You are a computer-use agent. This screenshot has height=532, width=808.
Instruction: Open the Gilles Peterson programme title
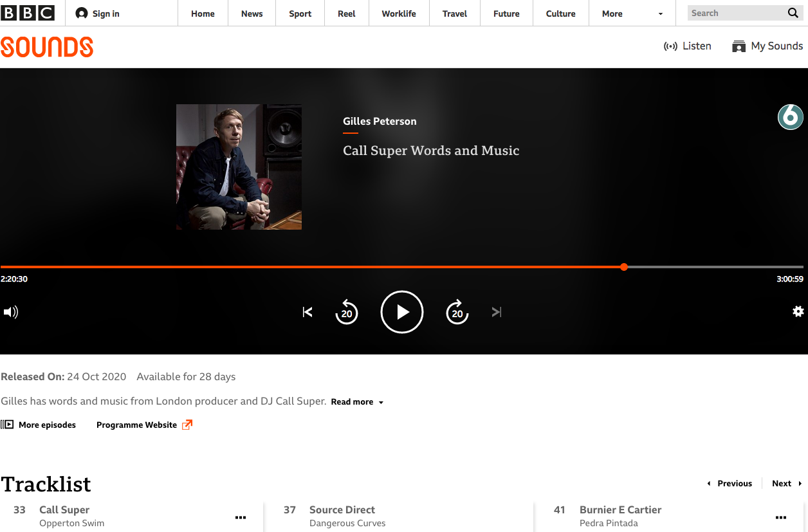[380, 121]
